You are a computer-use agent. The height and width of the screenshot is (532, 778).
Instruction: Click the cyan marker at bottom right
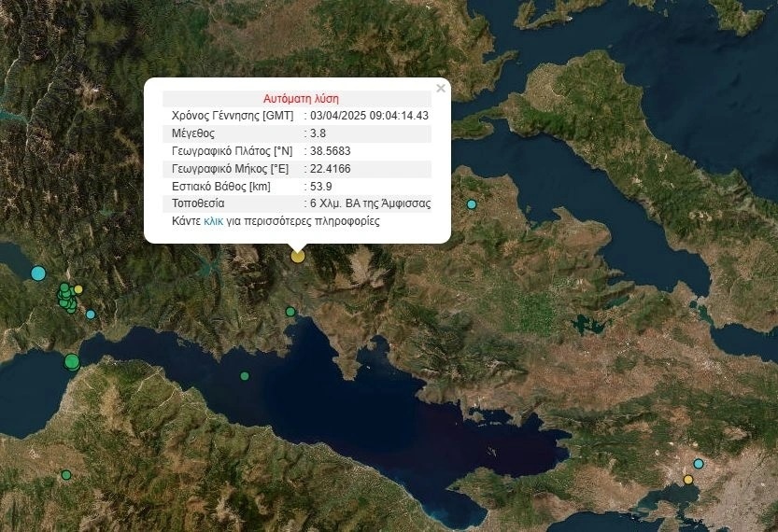point(698,464)
